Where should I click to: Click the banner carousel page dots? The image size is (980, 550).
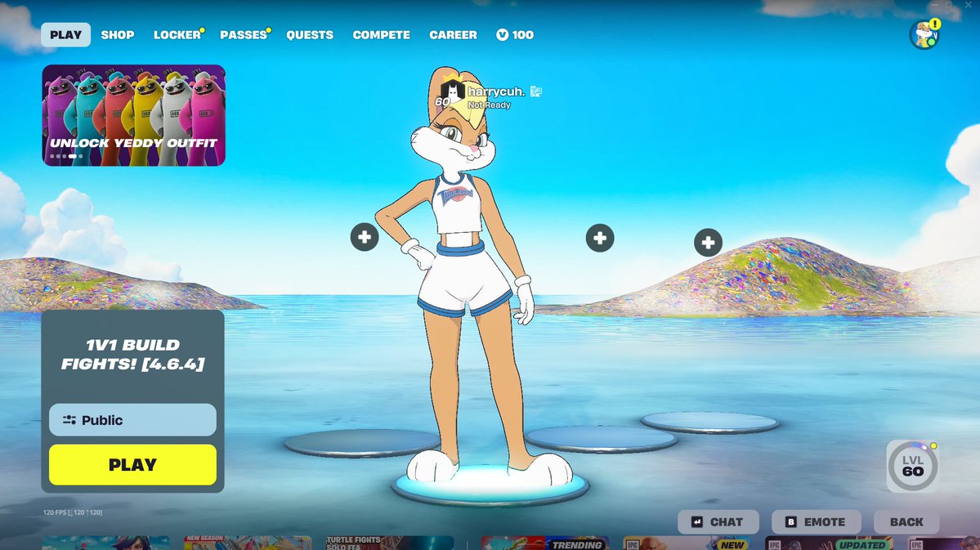click(x=66, y=156)
